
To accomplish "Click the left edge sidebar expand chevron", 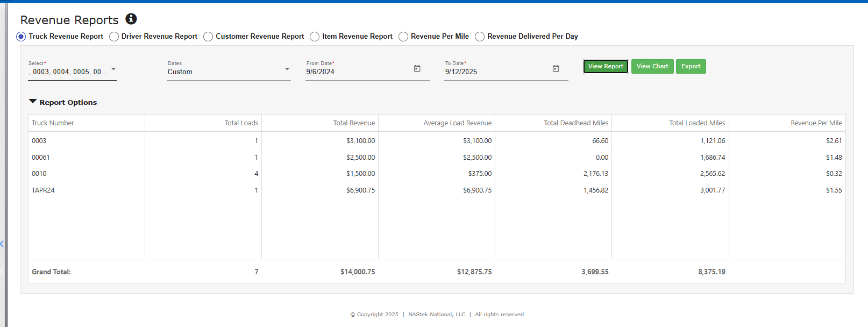I will click(x=2, y=244).
